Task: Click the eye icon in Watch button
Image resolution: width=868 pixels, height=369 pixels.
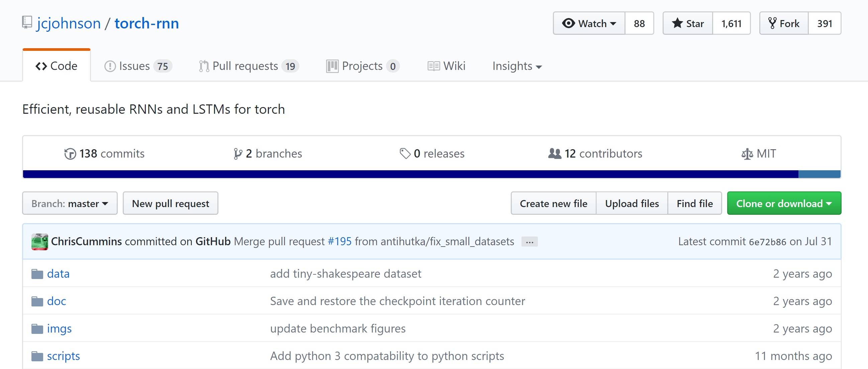Action: tap(568, 23)
